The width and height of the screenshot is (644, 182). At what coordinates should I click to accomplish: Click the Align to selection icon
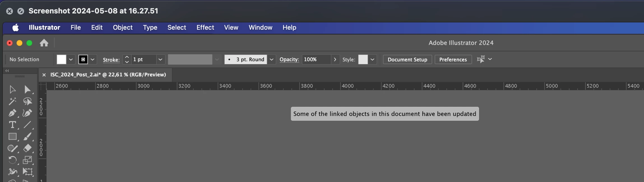tap(481, 59)
